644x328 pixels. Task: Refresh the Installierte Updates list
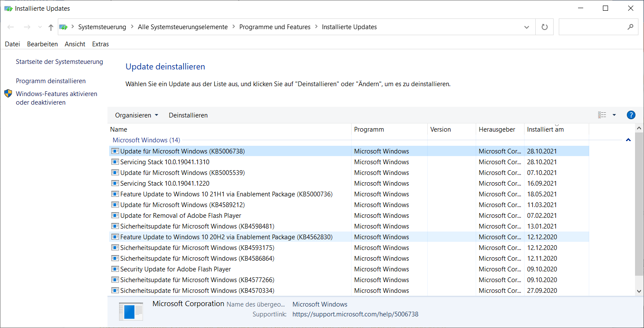[545, 27]
